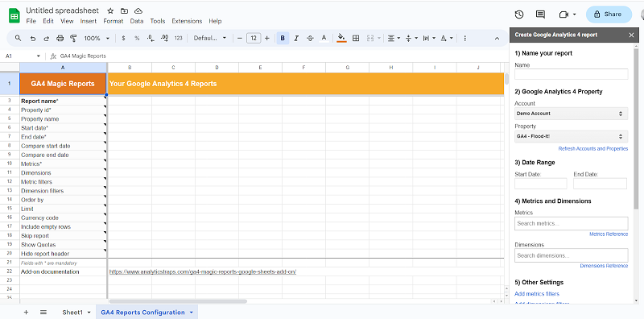Open text wrapping dropdown
Image resolution: width=644 pixels, height=319 pixels.
428,38
